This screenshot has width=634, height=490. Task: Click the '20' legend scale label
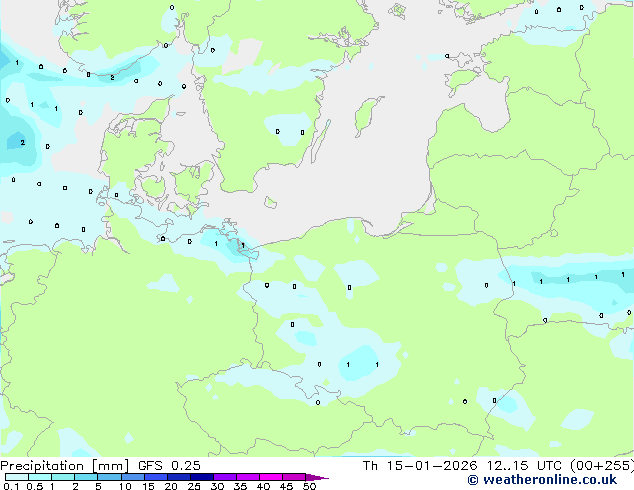(171, 486)
